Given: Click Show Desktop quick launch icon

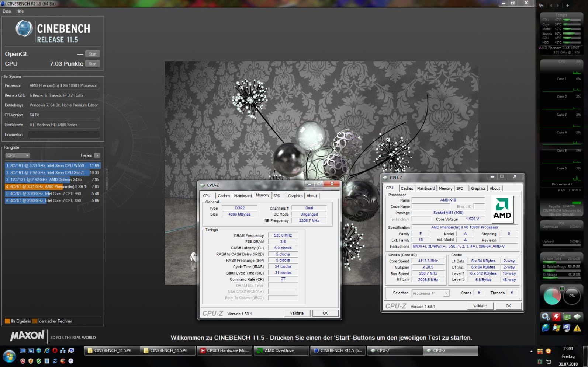Looking at the screenshot, I should 23,350.
